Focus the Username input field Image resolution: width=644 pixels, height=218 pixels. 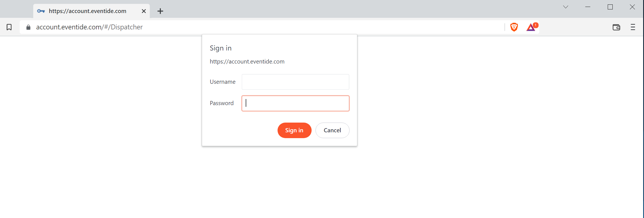tap(295, 82)
